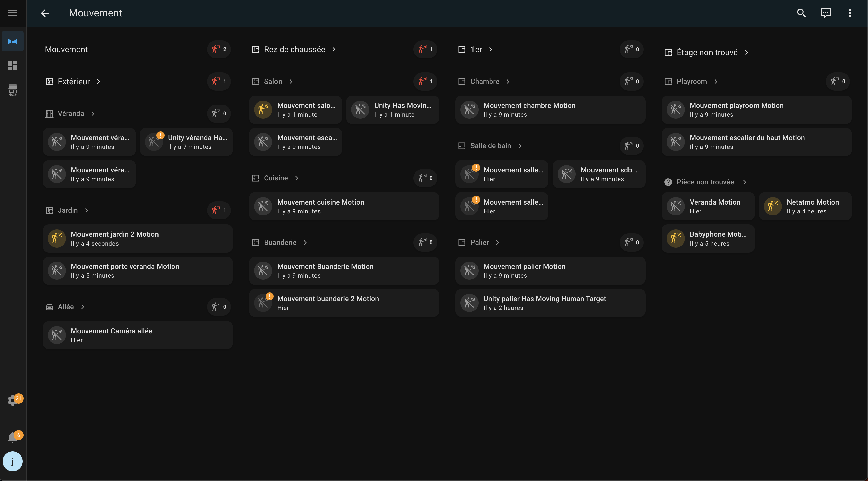Open the three-dot overflow menu
The width and height of the screenshot is (868, 481).
(849, 13)
